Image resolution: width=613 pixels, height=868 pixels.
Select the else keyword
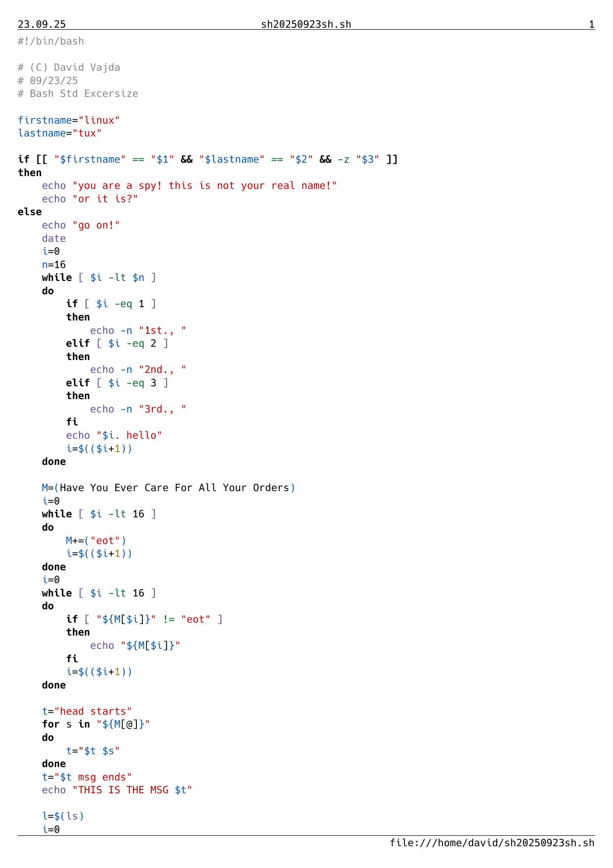[x=30, y=212]
